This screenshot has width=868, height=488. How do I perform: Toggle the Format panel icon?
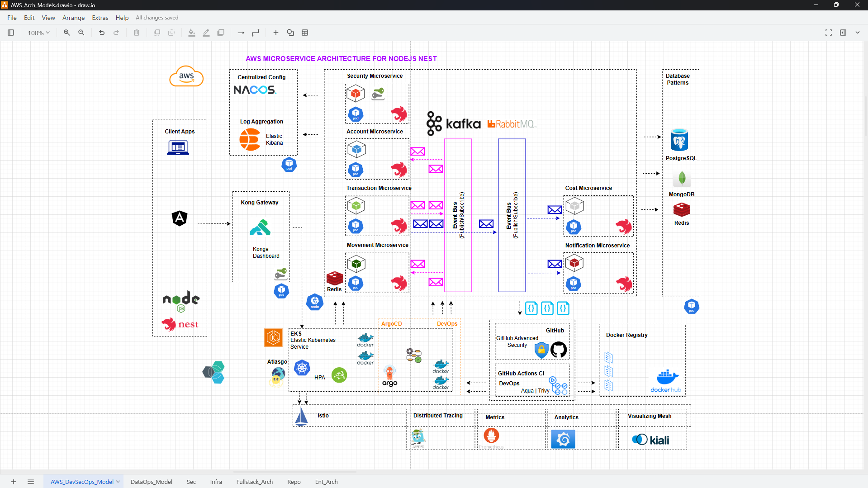843,33
